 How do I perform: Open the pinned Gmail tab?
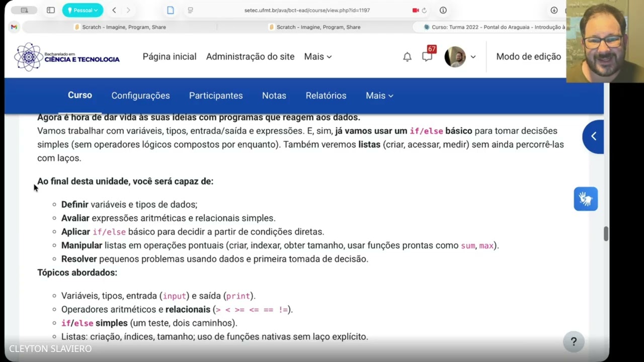[x=14, y=27]
